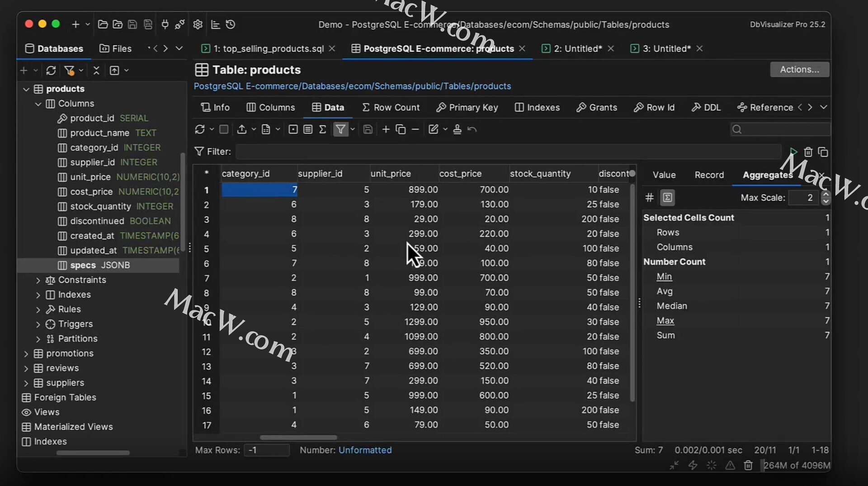The image size is (868, 486).
Task: Click the databases tree filter funnel icon
Action: coord(69,70)
